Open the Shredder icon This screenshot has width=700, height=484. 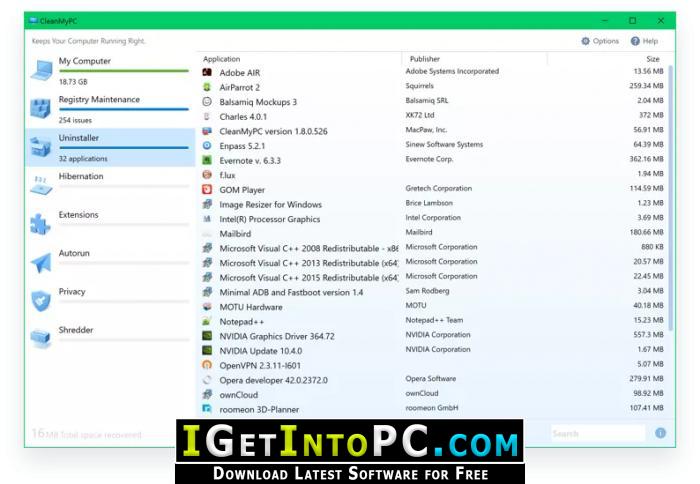pos(41,338)
